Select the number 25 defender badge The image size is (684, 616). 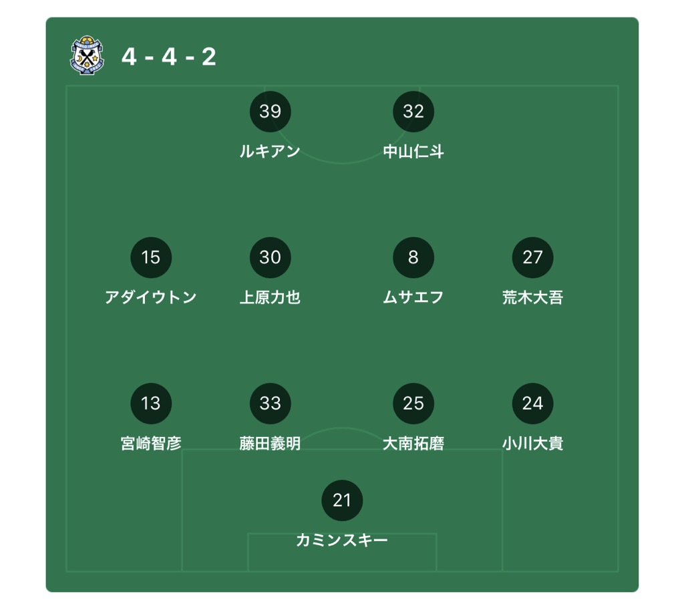(413, 404)
